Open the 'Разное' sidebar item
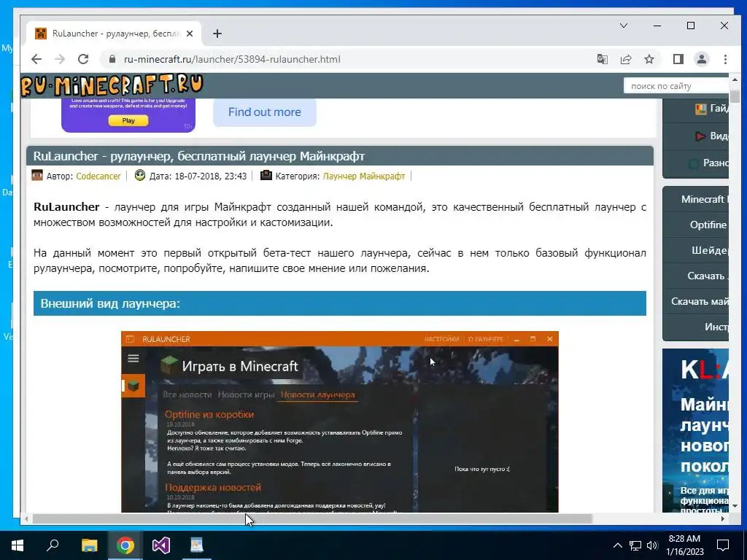The width and height of the screenshot is (747, 560). click(696, 163)
